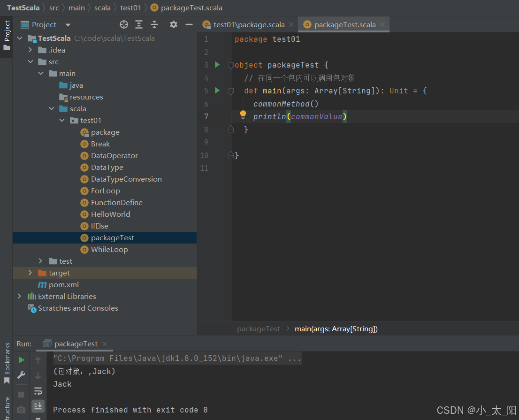
Task: Open run configuration wrench icon
Action: click(21, 374)
